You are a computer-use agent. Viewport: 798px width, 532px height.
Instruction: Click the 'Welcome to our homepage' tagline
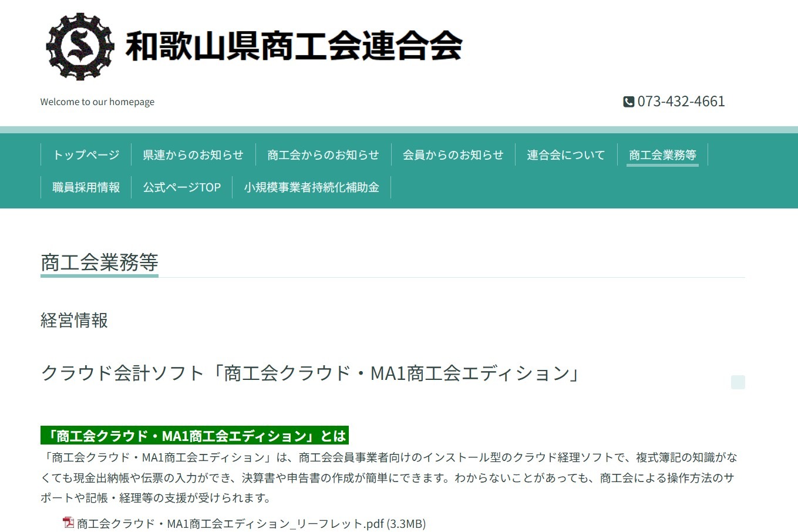(x=97, y=102)
